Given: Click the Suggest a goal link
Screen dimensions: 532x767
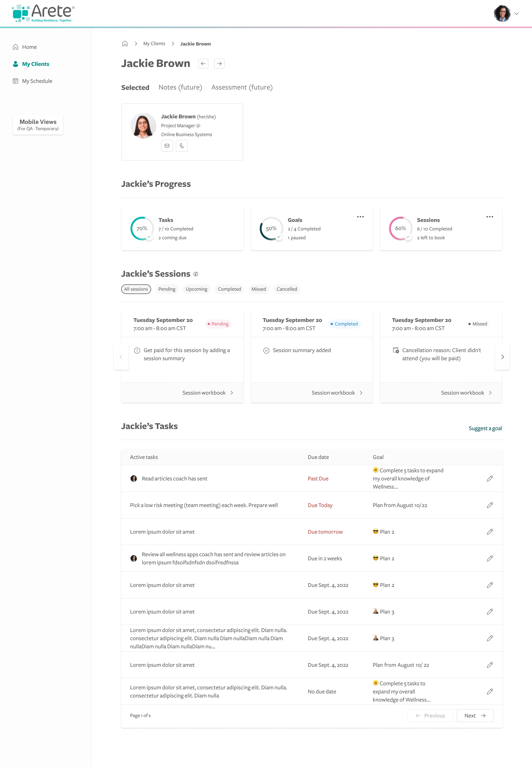Looking at the screenshot, I should (x=485, y=428).
